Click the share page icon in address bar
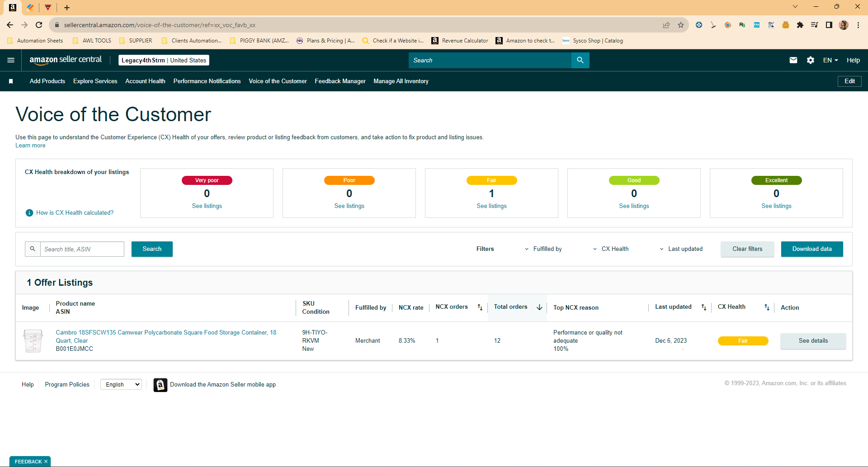Viewport: 868px width, 467px height. pos(666,25)
